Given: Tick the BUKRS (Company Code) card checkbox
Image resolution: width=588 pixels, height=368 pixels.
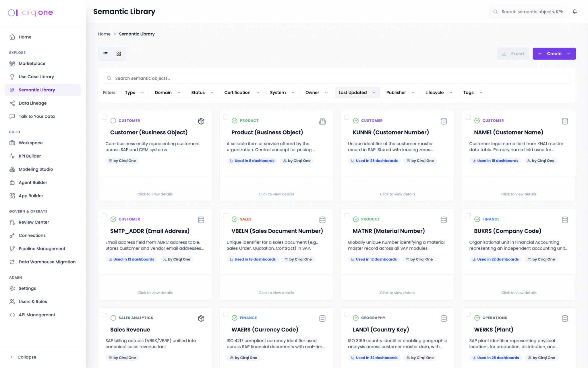Looking at the screenshot, I should point(468,216).
